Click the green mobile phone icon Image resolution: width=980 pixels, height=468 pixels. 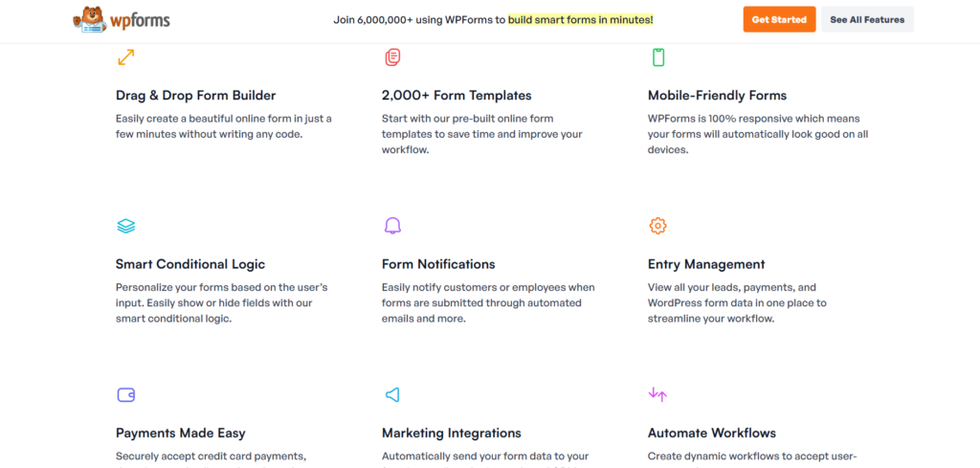(658, 57)
